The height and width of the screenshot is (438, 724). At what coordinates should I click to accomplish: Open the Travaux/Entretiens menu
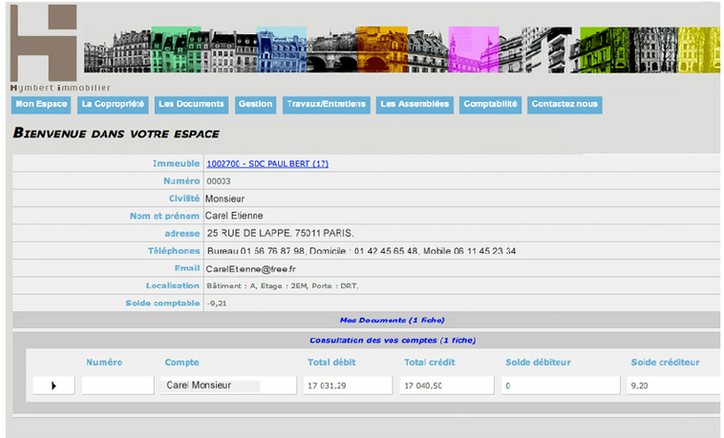[x=326, y=105]
